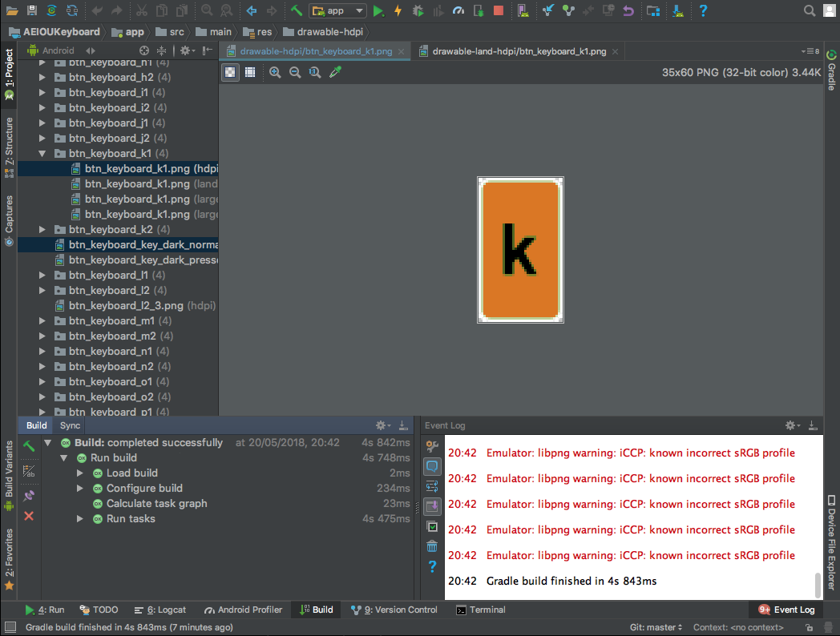Click the Make Project hammer icon
Image resolution: width=840 pixels, height=636 pixels.
pyautogui.click(x=297, y=11)
